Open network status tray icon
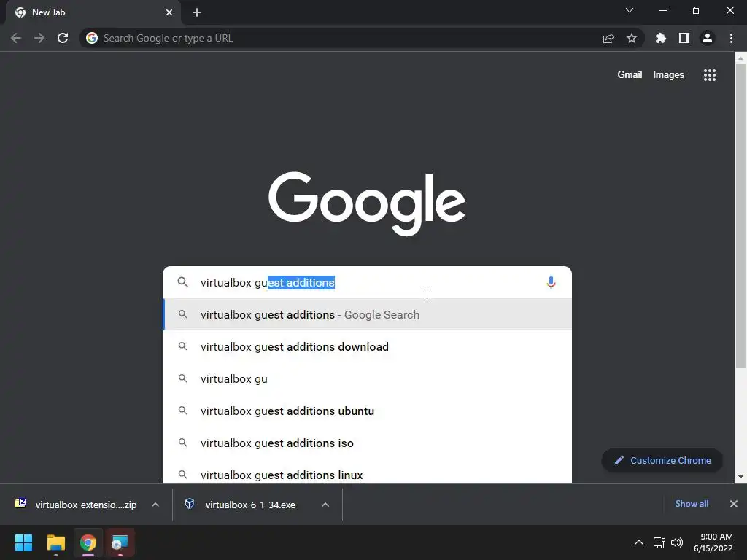Screen dimensions: 747x560 (x=659, y=542)
